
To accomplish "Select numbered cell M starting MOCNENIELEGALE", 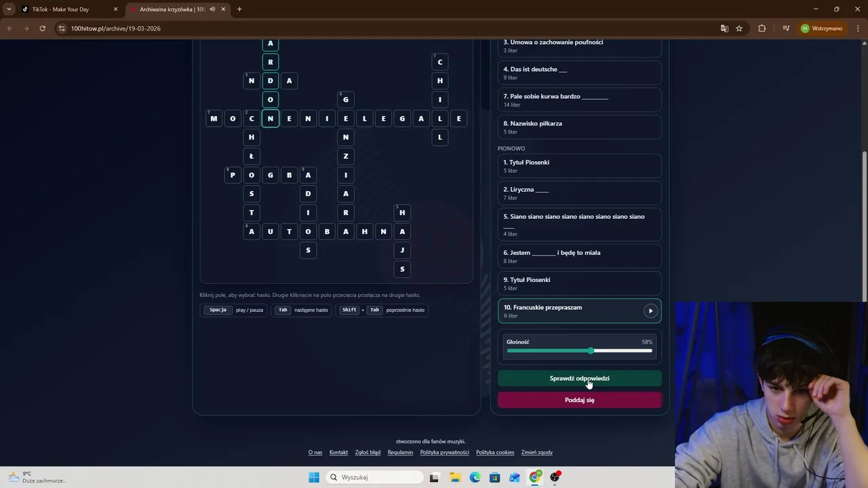I will [214, 119].
